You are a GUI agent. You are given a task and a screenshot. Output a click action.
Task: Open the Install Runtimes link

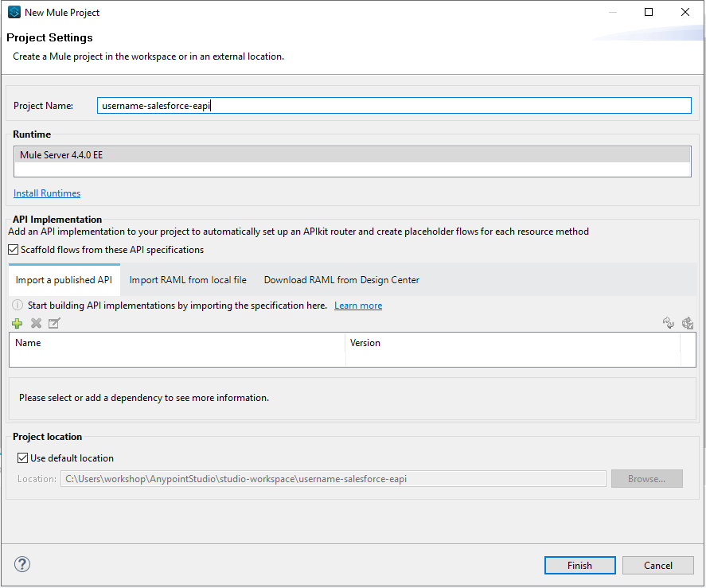tap(47, 193)
